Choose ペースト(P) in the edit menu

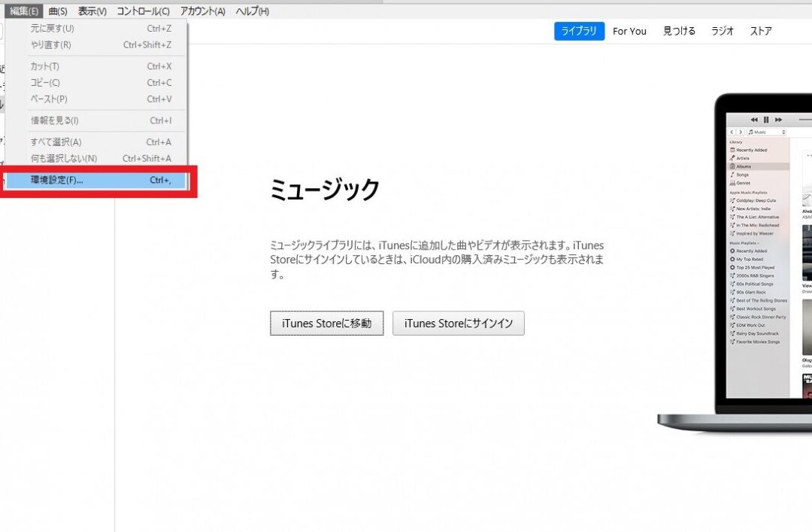(96, 99)
